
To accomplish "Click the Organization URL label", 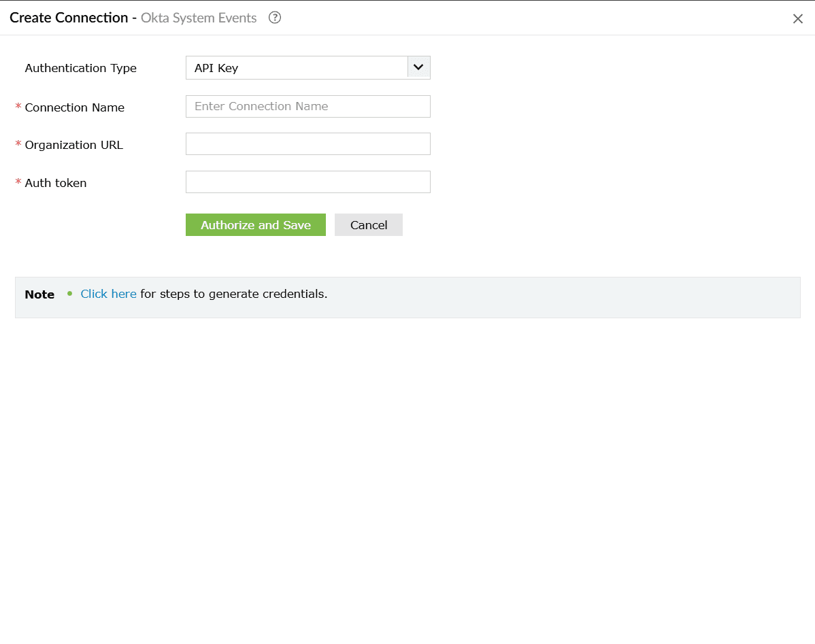I will (x=73, y=145).
